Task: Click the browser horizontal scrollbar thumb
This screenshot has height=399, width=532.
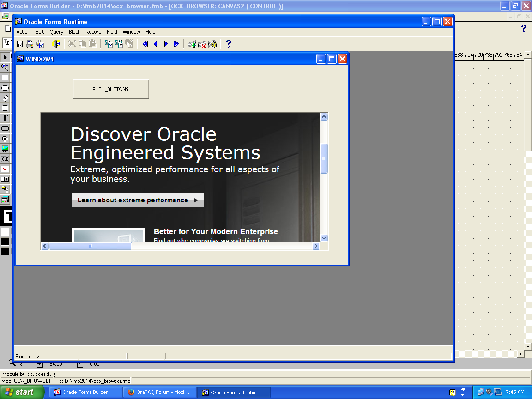Action: click(x=90, y=246)
